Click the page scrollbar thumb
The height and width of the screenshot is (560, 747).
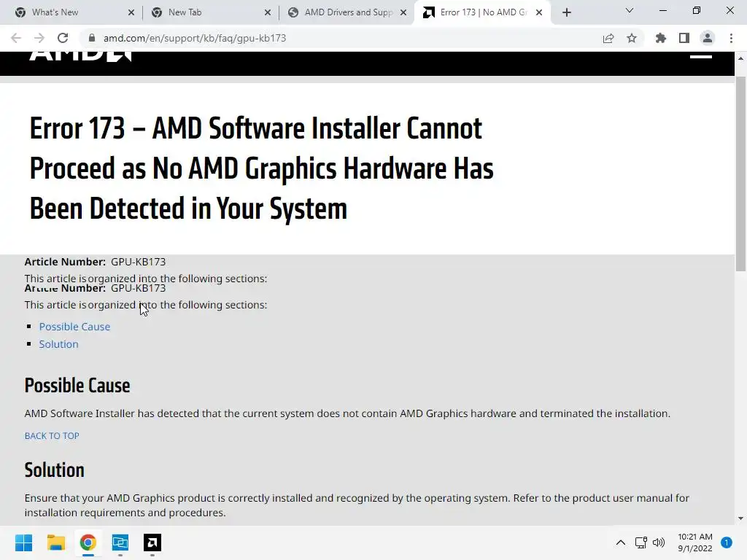tap(741, 174)
